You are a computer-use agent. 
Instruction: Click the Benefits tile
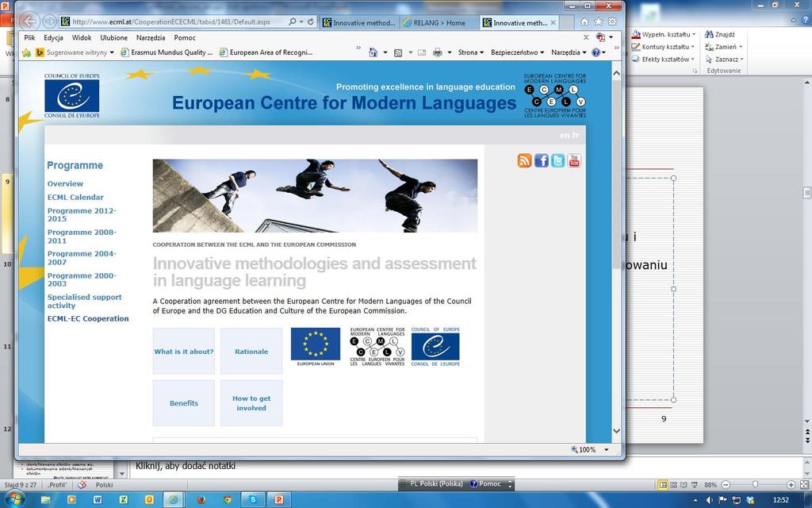pyautogui.click(x=184, y=402)
